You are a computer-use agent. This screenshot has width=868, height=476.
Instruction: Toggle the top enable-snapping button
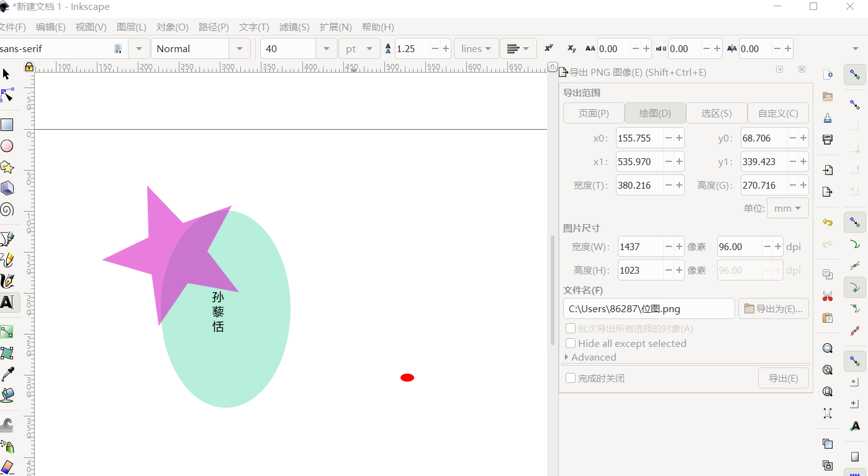(x=855, y=75)
